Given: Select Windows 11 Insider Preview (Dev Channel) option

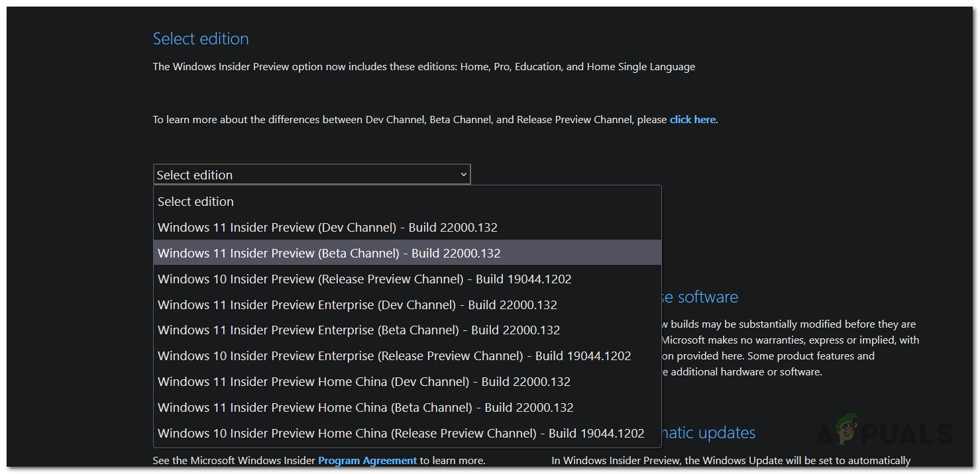Looking at the screenshot, I should [x=327, y=227].
